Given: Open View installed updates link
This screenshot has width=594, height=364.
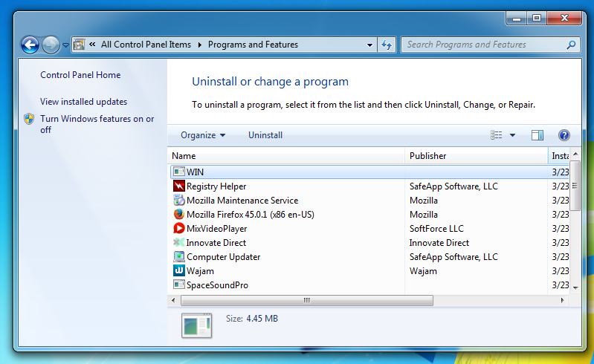Looking at the screenshot, I should click(84, 102).
